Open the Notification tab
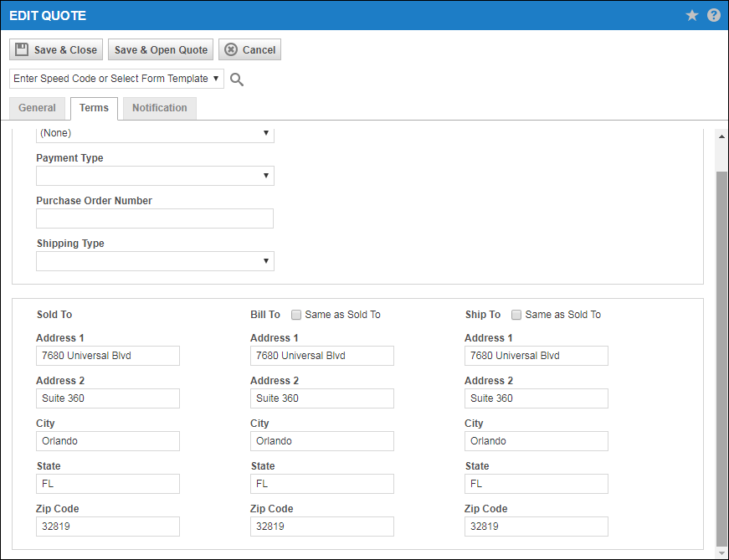 pos(159,108)
